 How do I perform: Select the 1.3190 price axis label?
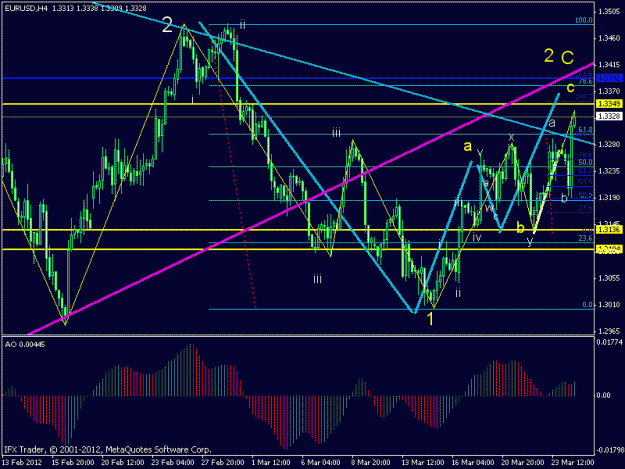609,198
